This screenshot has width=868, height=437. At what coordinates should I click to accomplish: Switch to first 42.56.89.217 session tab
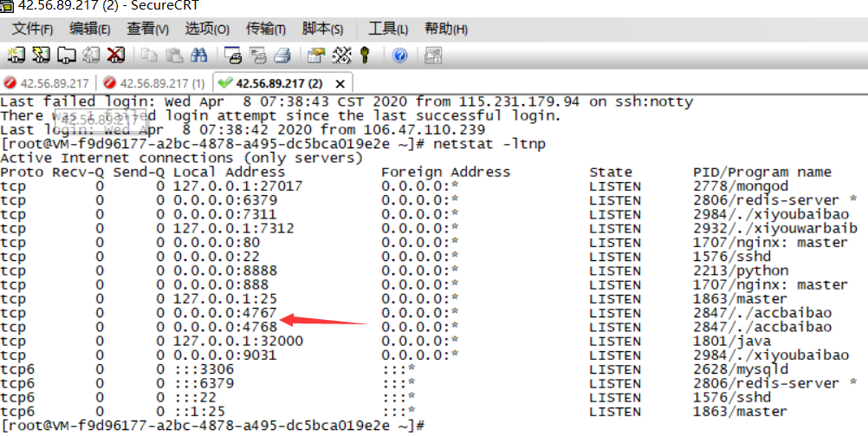[49, 83]
